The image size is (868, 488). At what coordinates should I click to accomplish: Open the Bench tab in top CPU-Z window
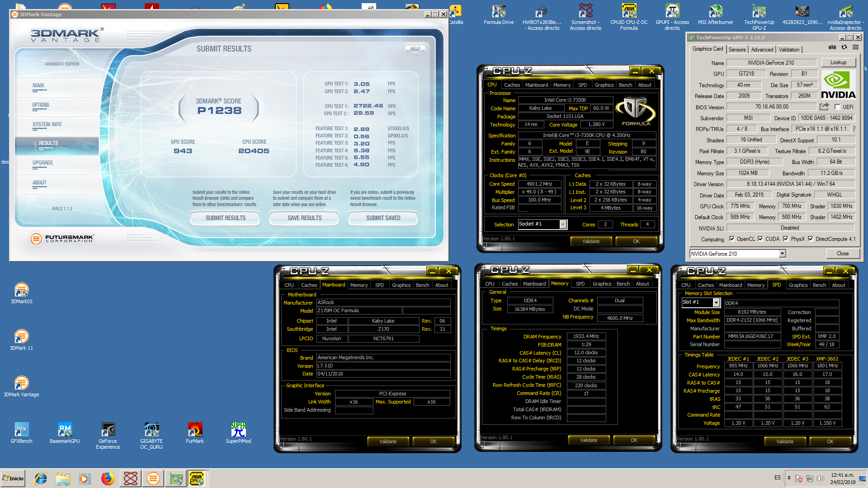point(626,85)
